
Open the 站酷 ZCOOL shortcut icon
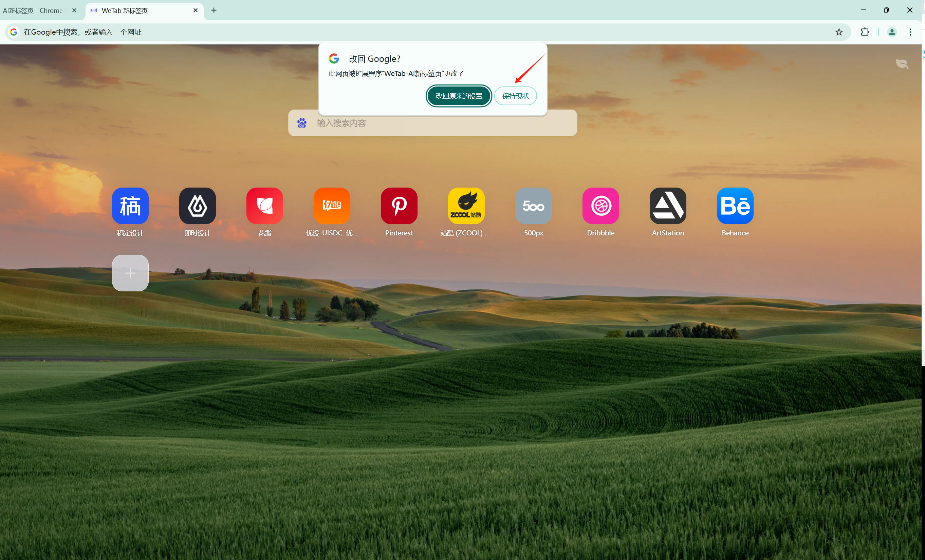coord(466,206)
